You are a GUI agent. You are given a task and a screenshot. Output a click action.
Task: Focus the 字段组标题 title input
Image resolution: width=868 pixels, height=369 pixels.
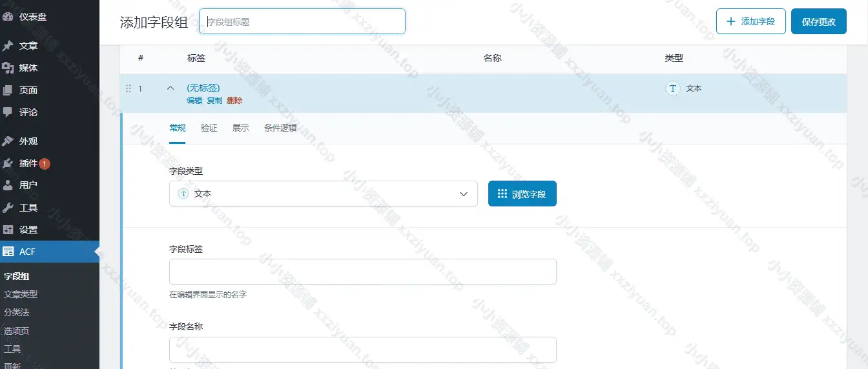(302, 21)
